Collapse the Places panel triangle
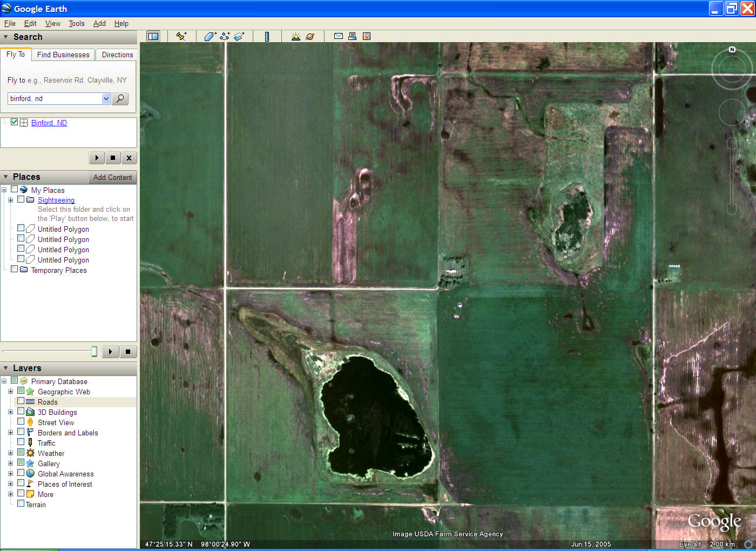The image size is (756, 551). pos(5,177)
